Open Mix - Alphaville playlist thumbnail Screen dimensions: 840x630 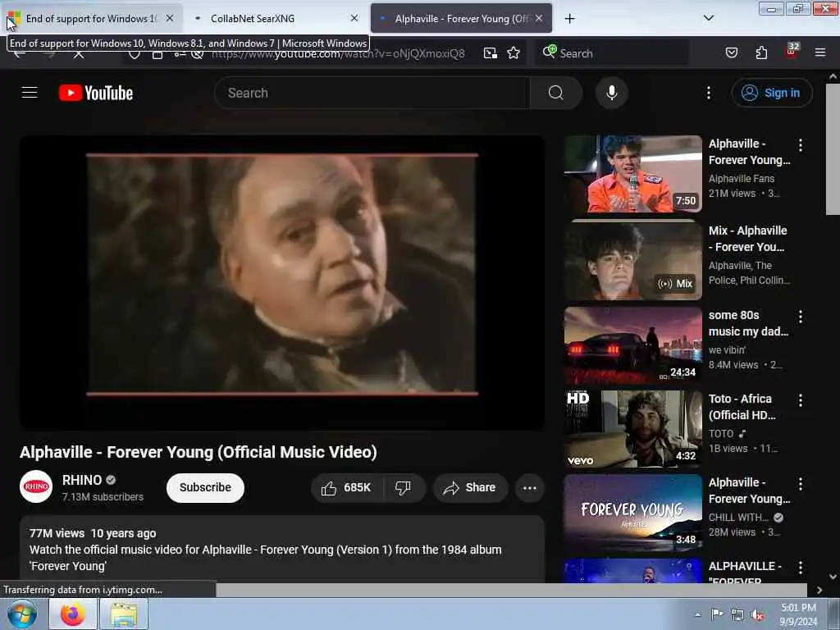632,260
